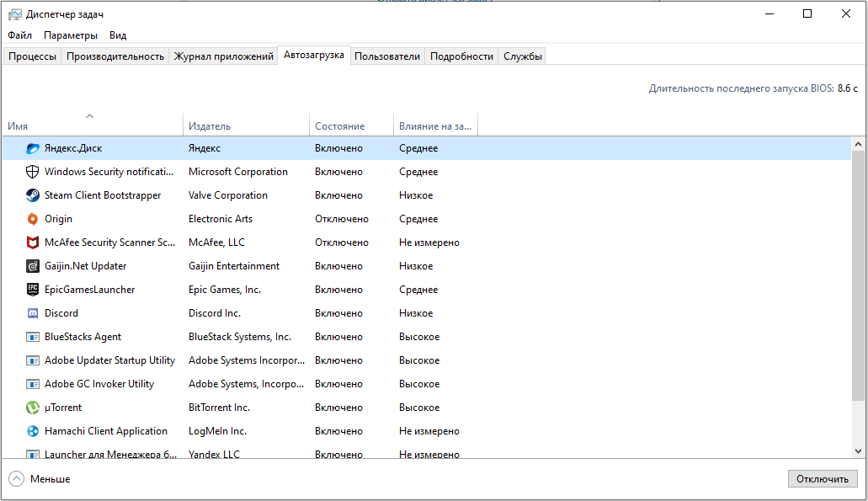Switch to the Журнал приложений tab
The width and height of the screenshot is (868, 501).
point(223,56)
